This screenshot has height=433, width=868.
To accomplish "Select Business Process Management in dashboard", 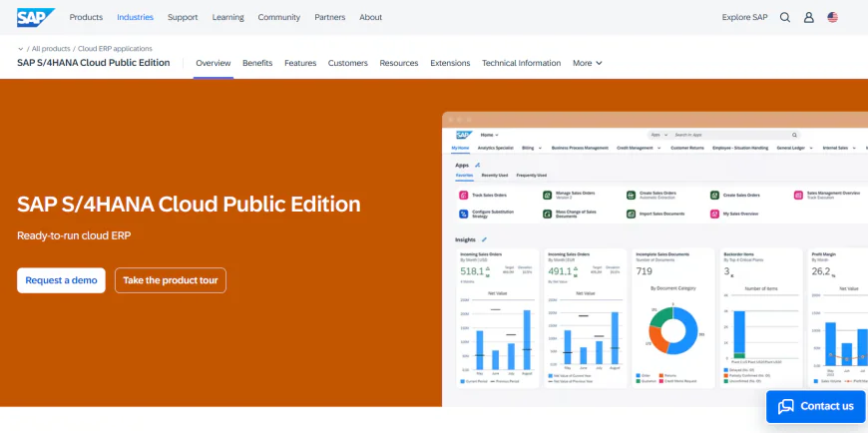I will coord(580,148).
